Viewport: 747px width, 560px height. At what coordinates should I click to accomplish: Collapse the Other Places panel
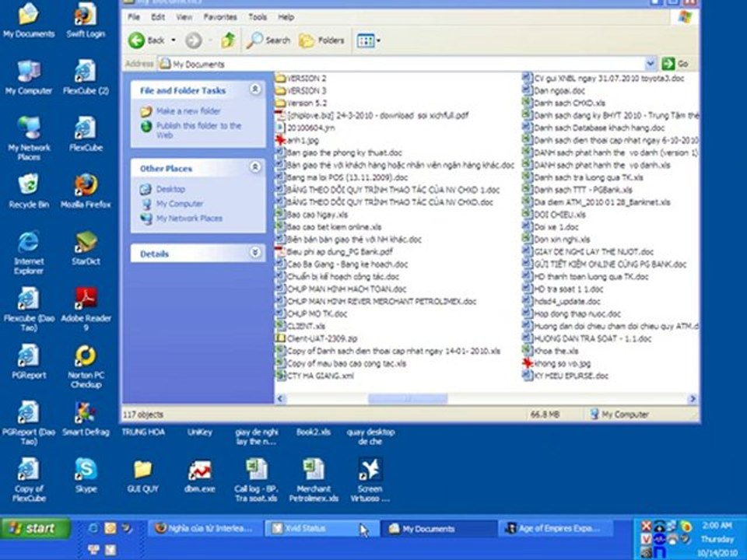[255, 167]
